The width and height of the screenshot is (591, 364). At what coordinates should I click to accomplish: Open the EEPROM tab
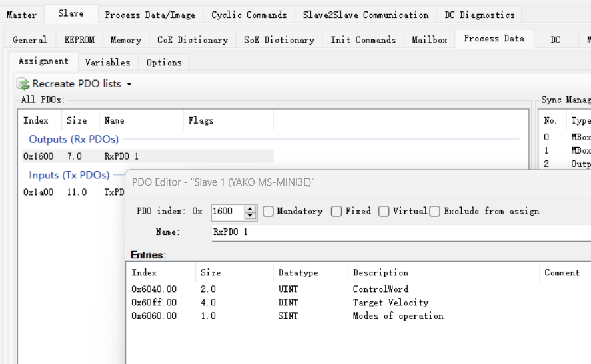(x=79, y=40)
